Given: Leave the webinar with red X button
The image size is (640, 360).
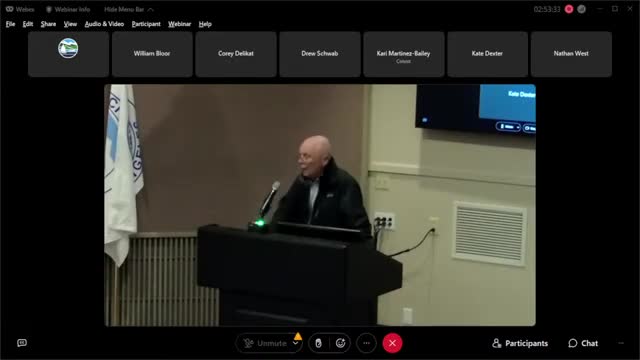Looking at the screenshot, I should pyautogui.click(x=392, y=343).
